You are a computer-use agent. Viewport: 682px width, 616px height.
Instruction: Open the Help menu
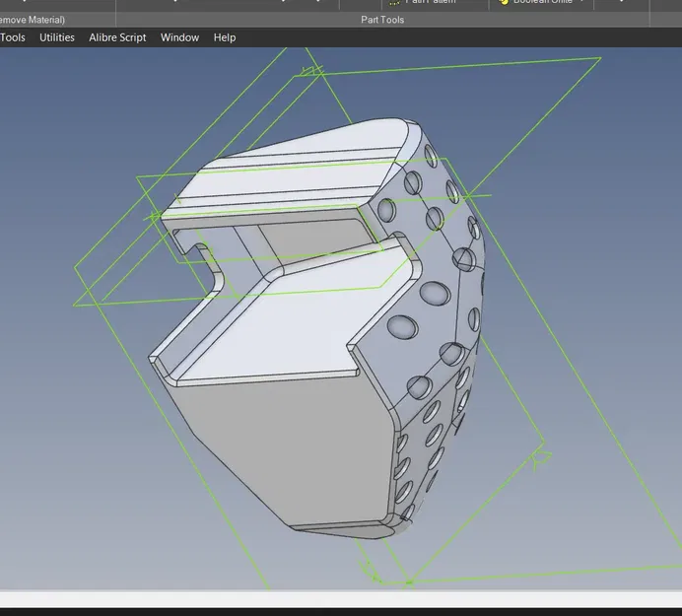[x=225, y=37]
